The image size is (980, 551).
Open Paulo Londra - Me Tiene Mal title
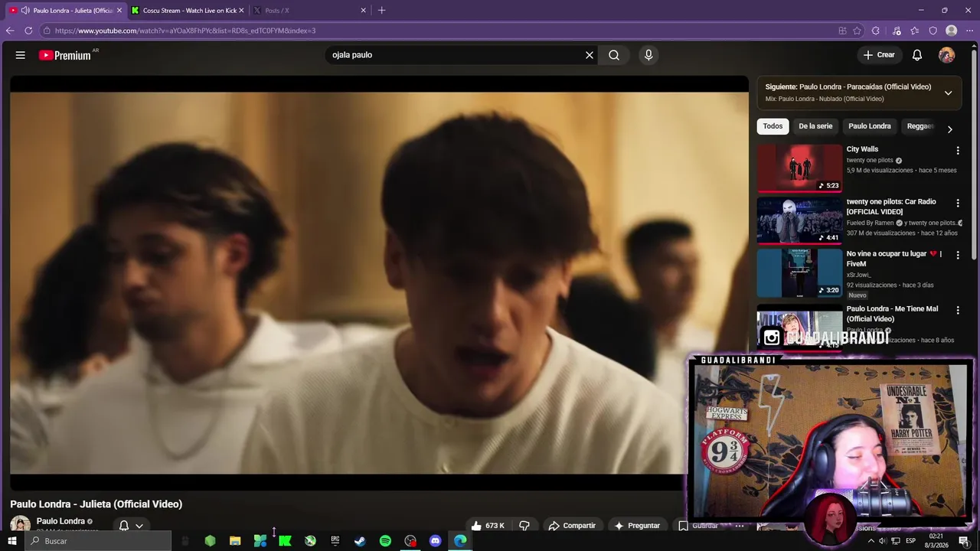click(892, 314)
